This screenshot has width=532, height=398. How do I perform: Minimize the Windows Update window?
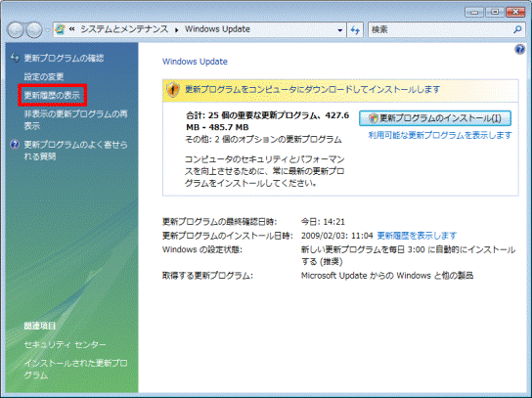coord(474,12)
